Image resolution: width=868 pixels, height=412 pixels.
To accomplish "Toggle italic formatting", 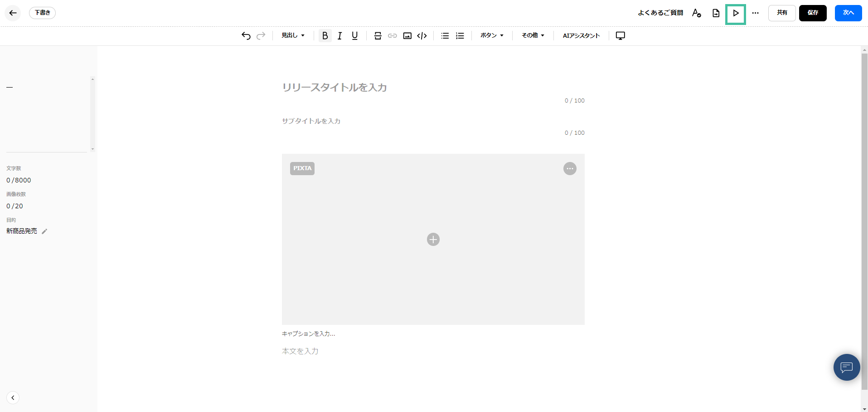I will (339, 36).
